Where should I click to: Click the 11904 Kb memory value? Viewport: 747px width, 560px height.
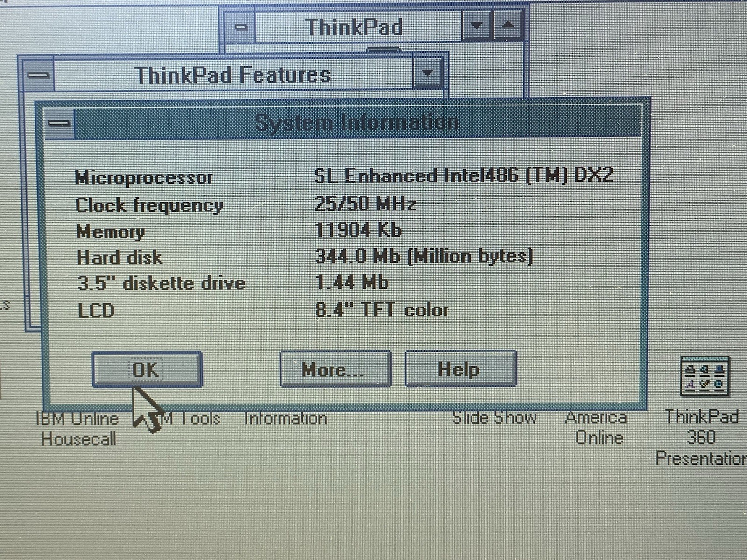tap(358, 230)
